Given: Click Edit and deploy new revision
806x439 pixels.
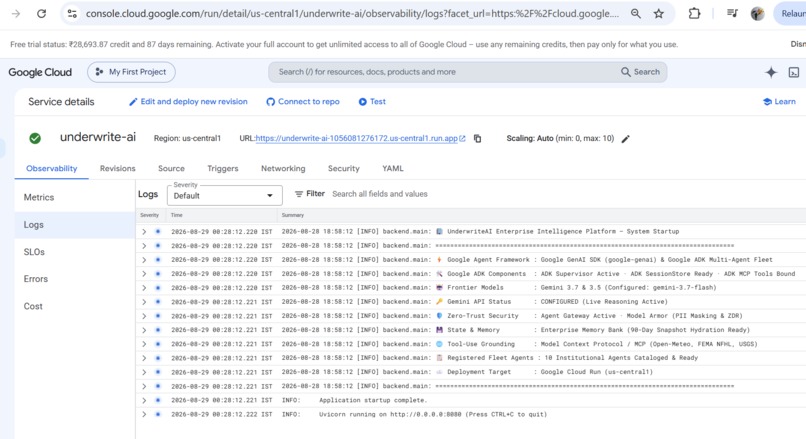Looking at the screenshot, I should [188, 102].
